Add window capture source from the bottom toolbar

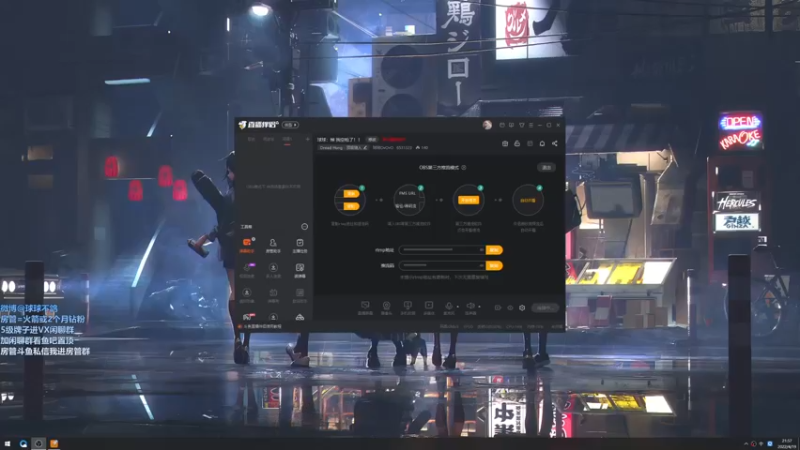coord(407,308)
